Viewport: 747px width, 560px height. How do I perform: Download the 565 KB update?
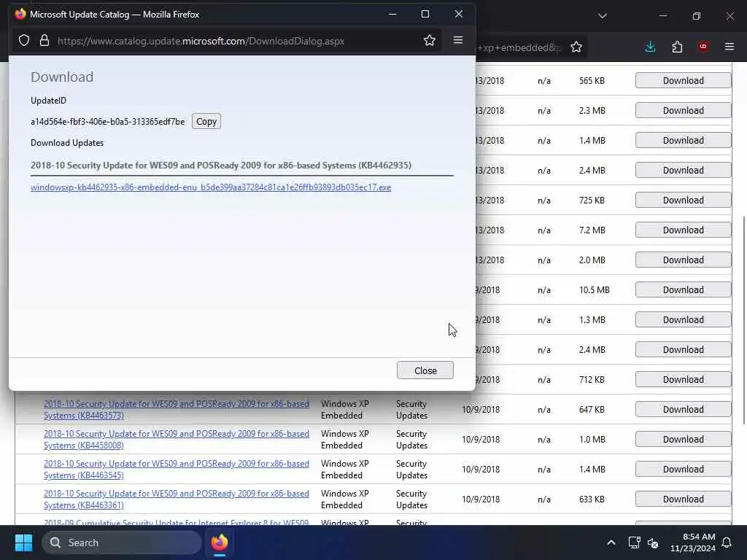click(683, 80)
